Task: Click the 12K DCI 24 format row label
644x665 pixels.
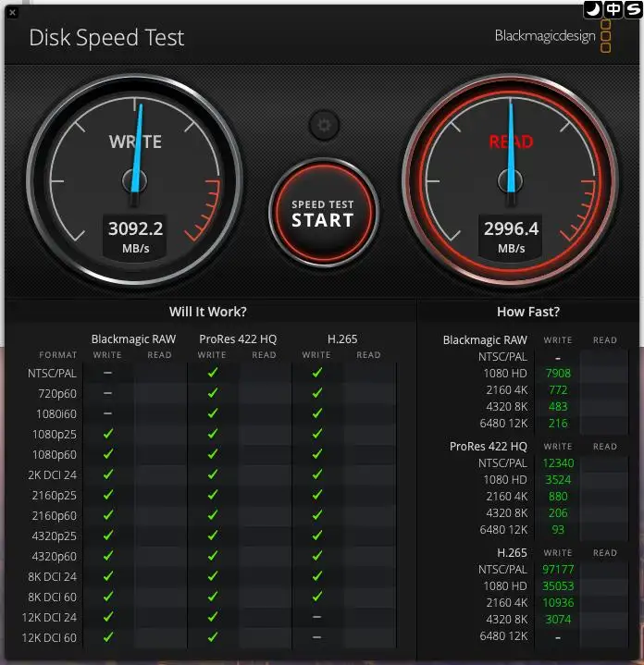Action: point(49,618)
